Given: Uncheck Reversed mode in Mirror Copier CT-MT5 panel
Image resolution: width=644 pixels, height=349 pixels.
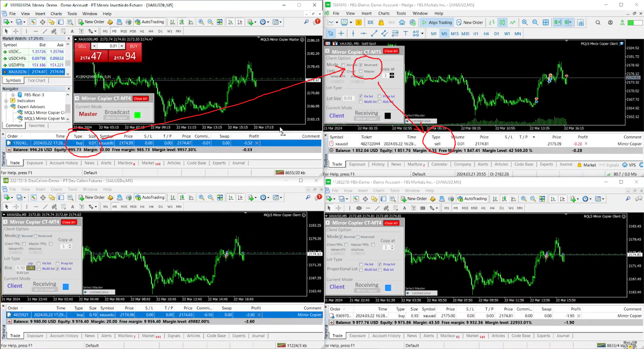Looking at the screenshot, I should 361,65.
